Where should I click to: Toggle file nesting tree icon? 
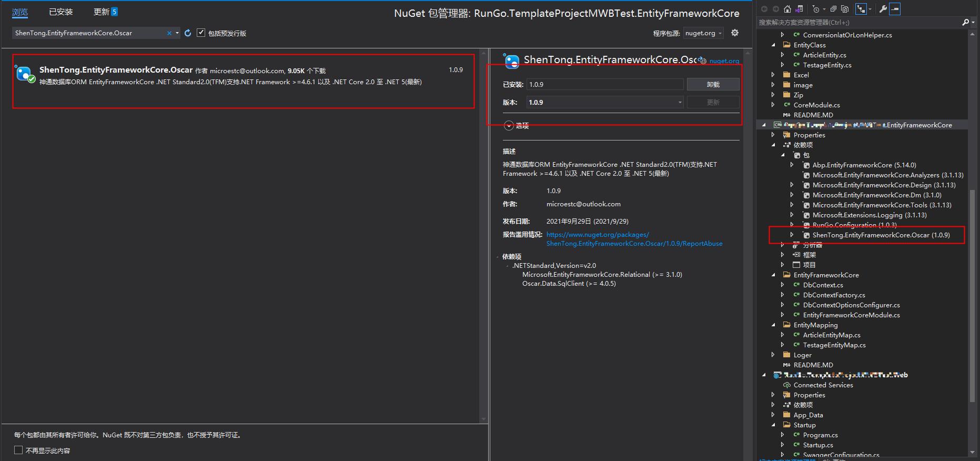tap(861, 9)
